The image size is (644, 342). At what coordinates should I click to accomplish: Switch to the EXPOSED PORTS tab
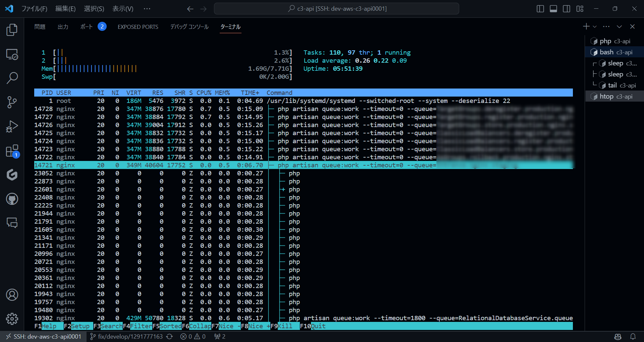click(x=138, y=27)
